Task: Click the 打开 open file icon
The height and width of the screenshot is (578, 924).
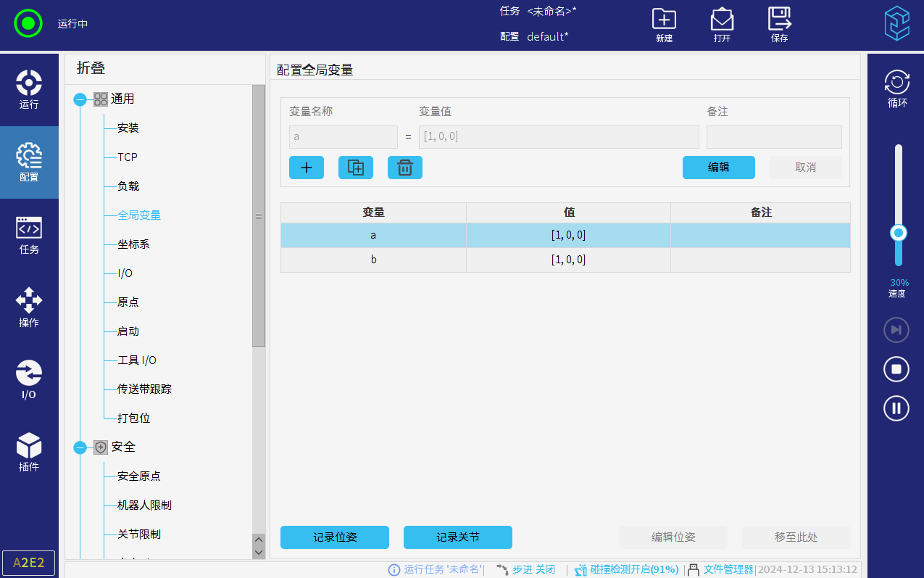Action: 722,25
